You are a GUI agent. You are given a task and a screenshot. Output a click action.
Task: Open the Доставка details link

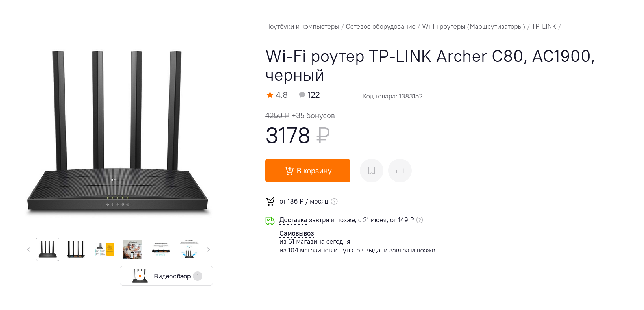(x=293, y=220)
